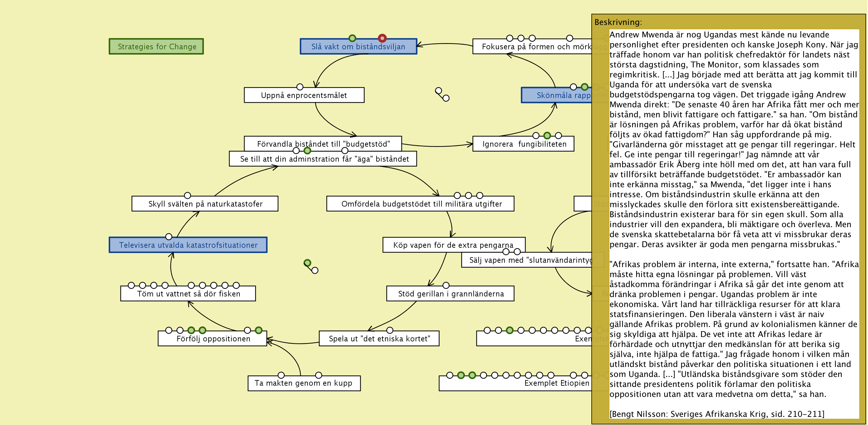Select the Strategies for Change label box
The width and height of the screenshot is (868, 425).
(x=156, y=46)
